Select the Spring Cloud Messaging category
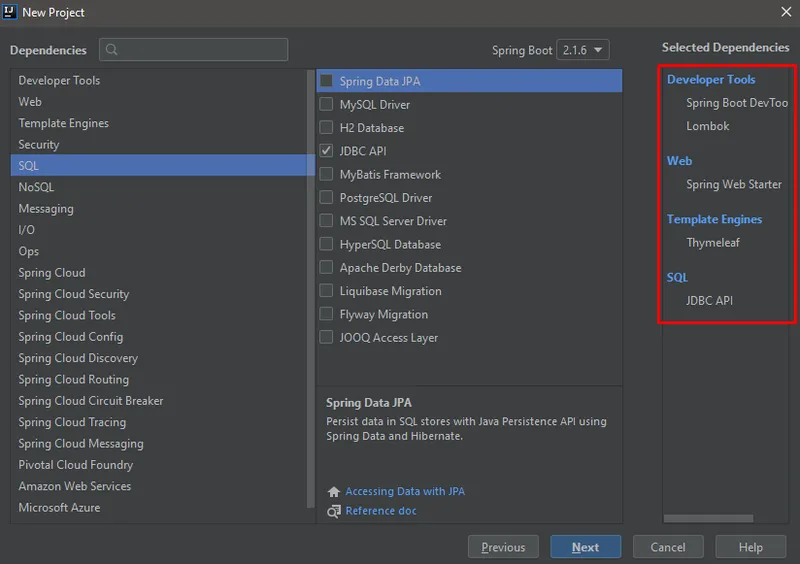 159,444
